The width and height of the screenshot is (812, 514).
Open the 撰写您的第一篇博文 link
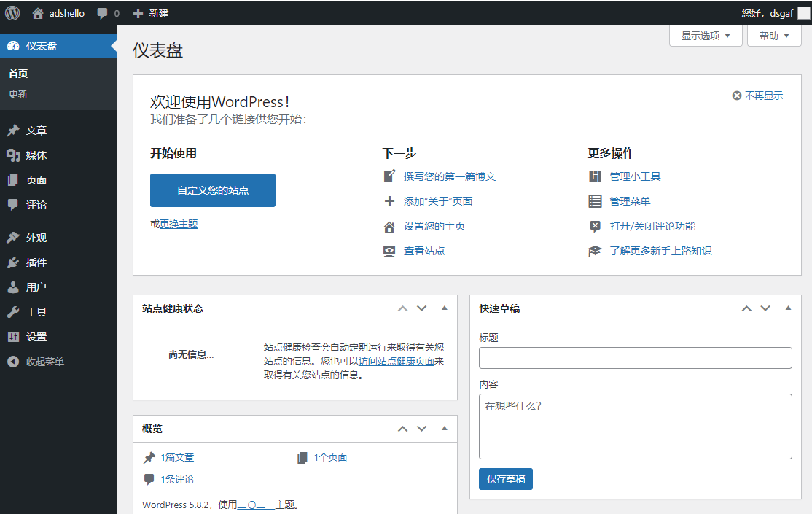click(x=450, y=176)
